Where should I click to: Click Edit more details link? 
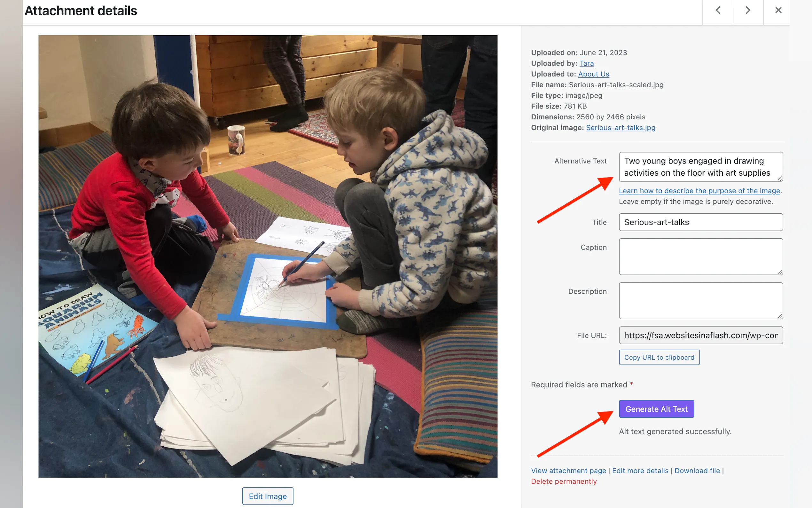tap(640, 471)
